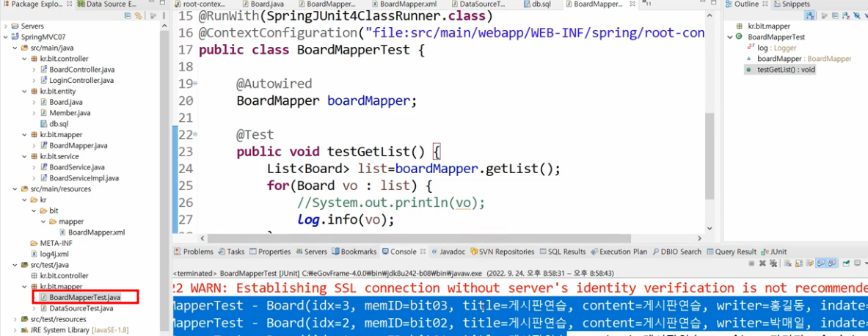Open Package Explorer view menu dots
The image size is (868, 336).
(x=164, y=15)
